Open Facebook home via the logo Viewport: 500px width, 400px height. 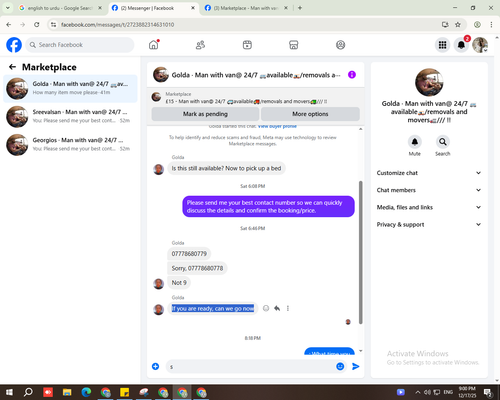[x=14, y=45]
